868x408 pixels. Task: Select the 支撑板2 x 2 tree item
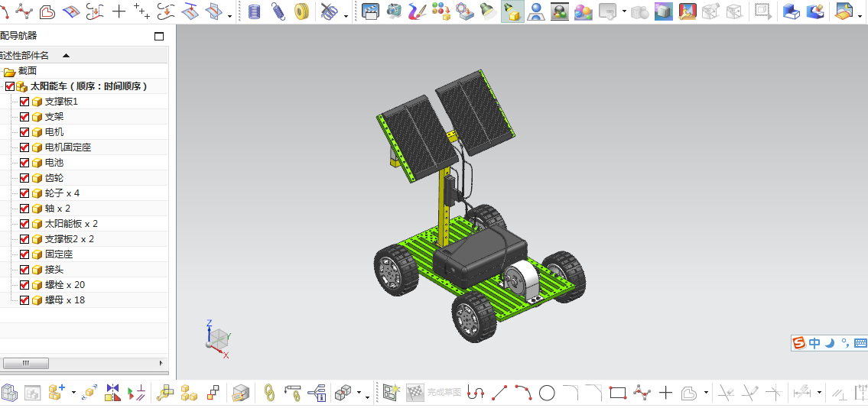click(x=69, y=239)
